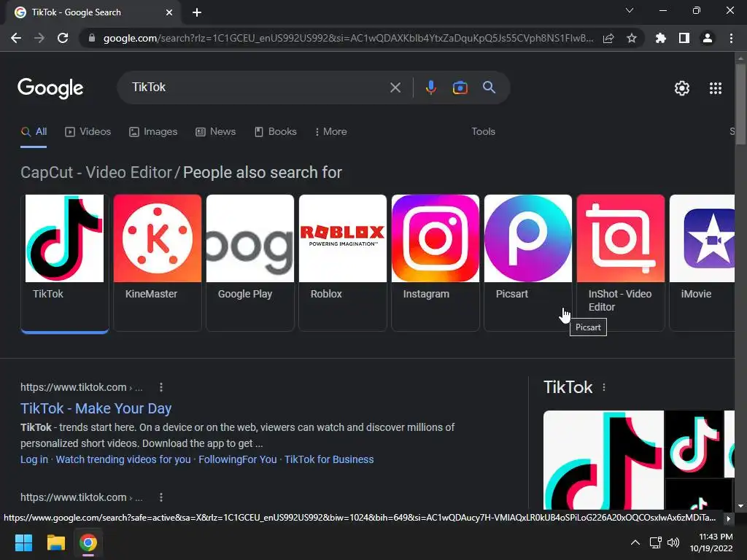The image size is (747, 560).
Task: Open a new browser tab
Action: tap(197, 12)
